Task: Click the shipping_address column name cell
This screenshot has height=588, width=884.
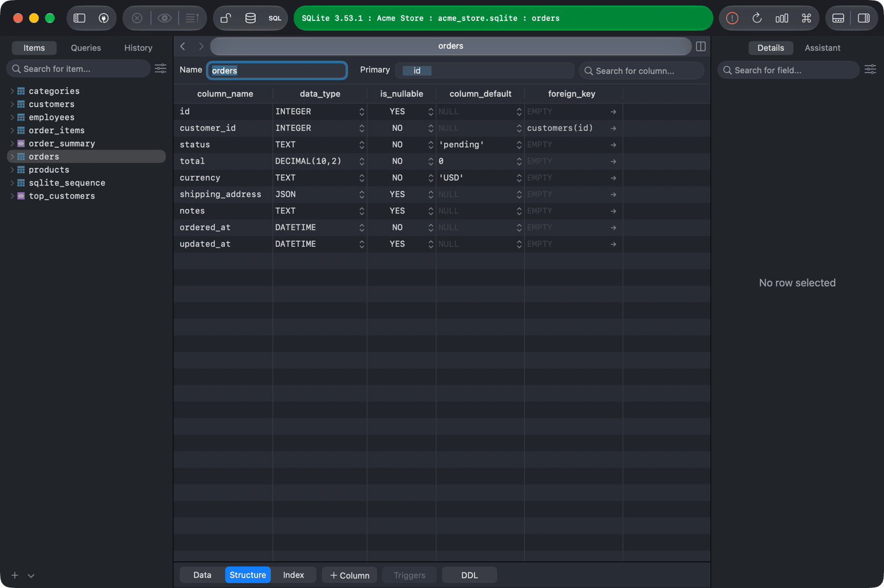Action: pyautogui.click(x=223, y=194)
